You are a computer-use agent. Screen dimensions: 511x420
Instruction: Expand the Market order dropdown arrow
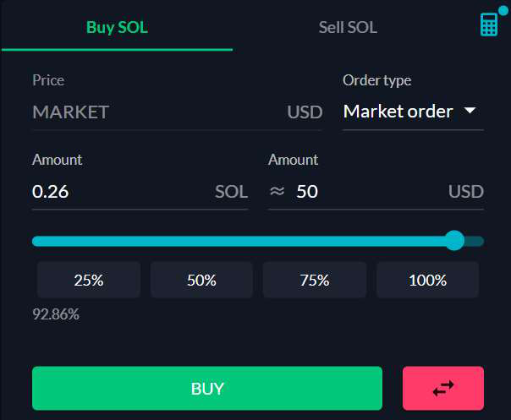[x=470, y=111]
